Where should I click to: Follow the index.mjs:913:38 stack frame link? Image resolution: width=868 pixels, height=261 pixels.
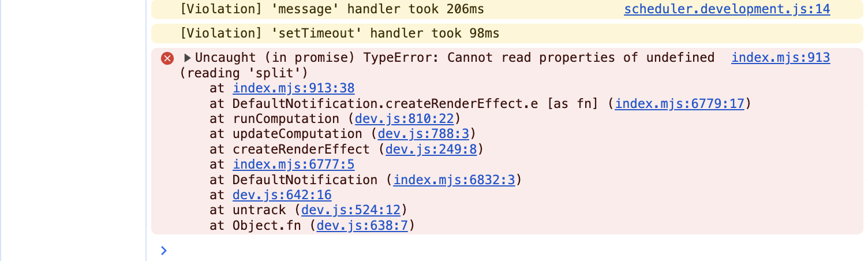coord(293,88)
